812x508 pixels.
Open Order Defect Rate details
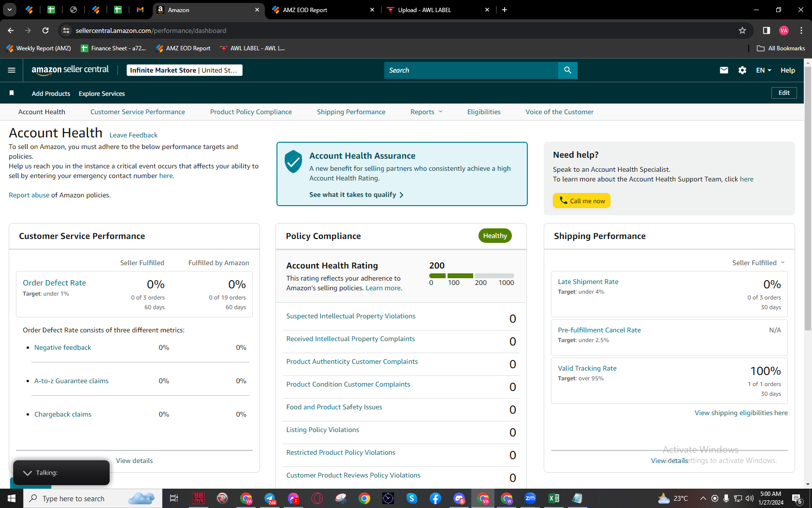pyautogui.click(x=54, y=283)
